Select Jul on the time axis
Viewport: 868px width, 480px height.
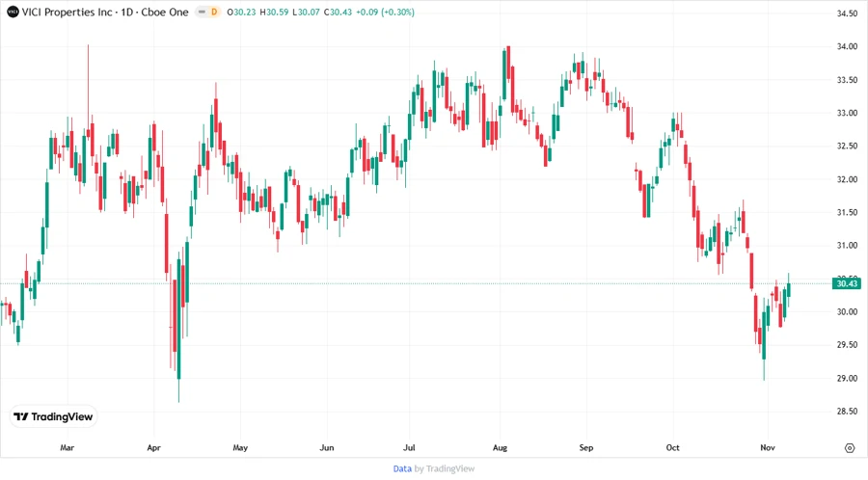tap(409, 447)
